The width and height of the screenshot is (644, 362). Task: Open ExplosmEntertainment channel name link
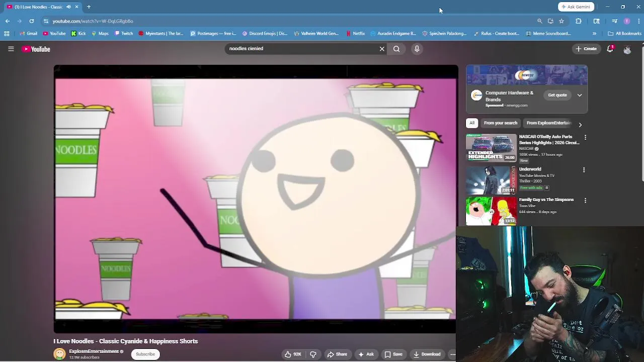tap(94, 351)
